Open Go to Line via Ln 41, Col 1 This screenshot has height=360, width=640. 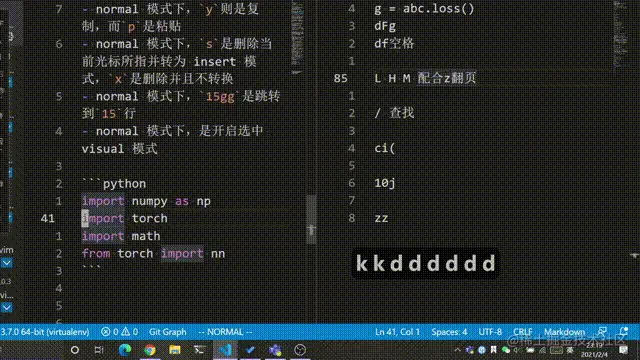coord(397,332)
